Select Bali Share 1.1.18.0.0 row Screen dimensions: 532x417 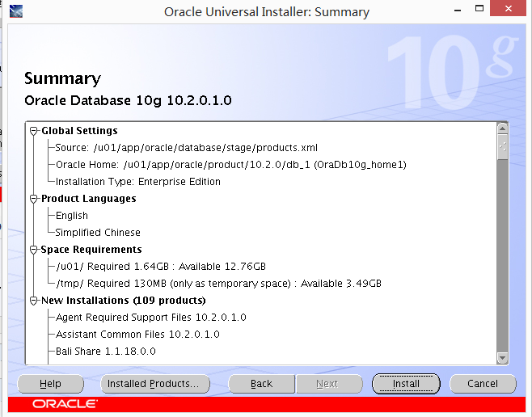click(106, 352)
